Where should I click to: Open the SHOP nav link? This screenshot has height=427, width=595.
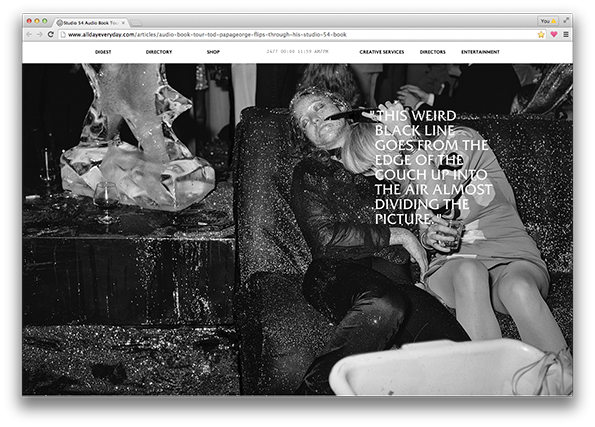click(x=213, y=52)
